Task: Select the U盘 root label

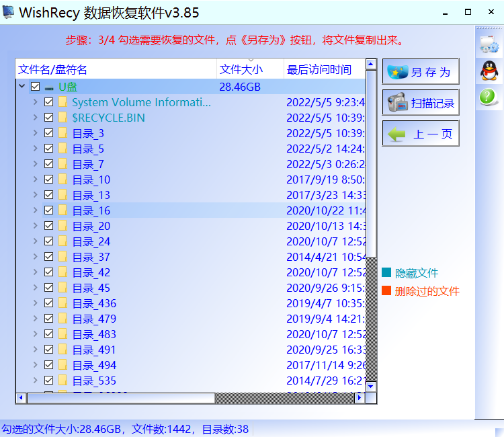Action: (68, 87)
